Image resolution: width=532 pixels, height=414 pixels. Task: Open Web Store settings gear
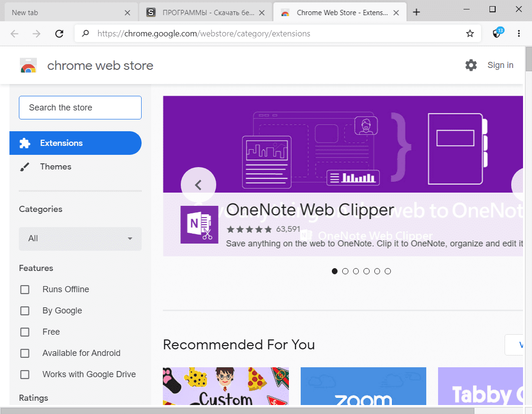pos(471,65)
